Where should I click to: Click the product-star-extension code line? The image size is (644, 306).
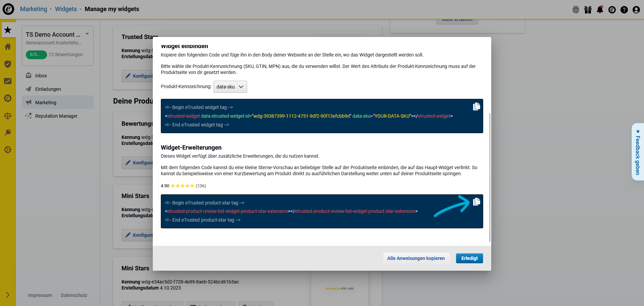291,211
